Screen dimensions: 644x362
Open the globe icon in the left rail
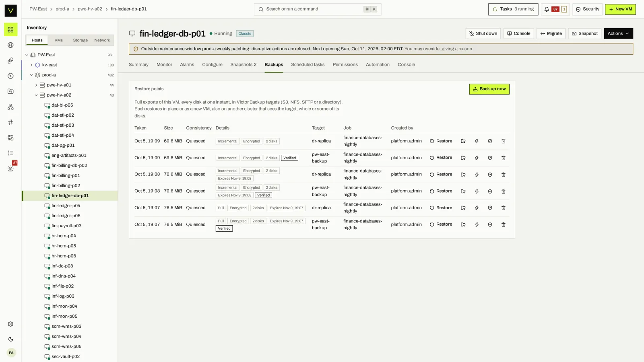10,45
